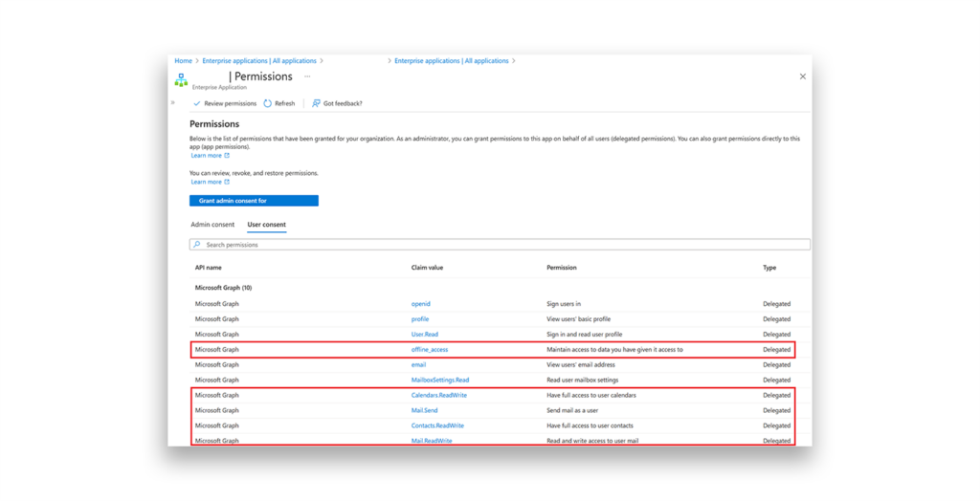Click in the Search permissions field
The height and width of the screenshot is (501, 980).
point(498,245)
